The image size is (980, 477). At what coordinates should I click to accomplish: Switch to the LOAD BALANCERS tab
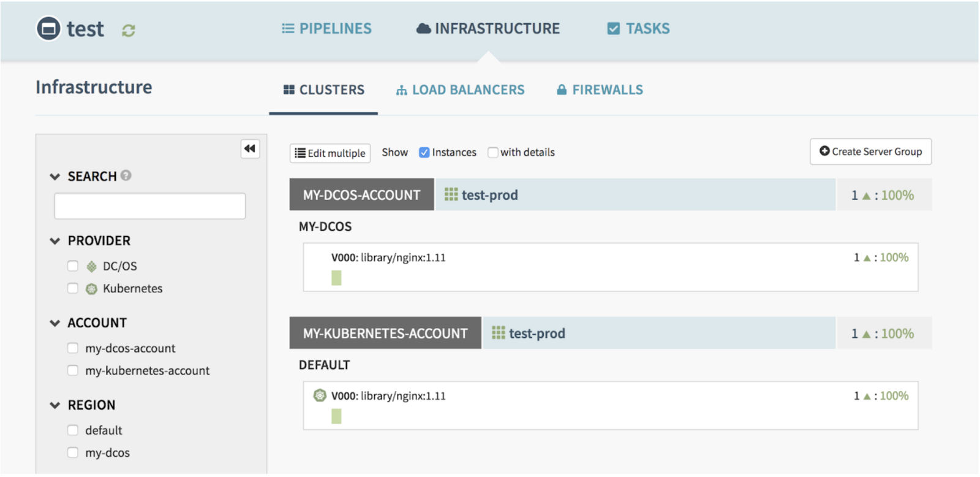coord(461,90)
